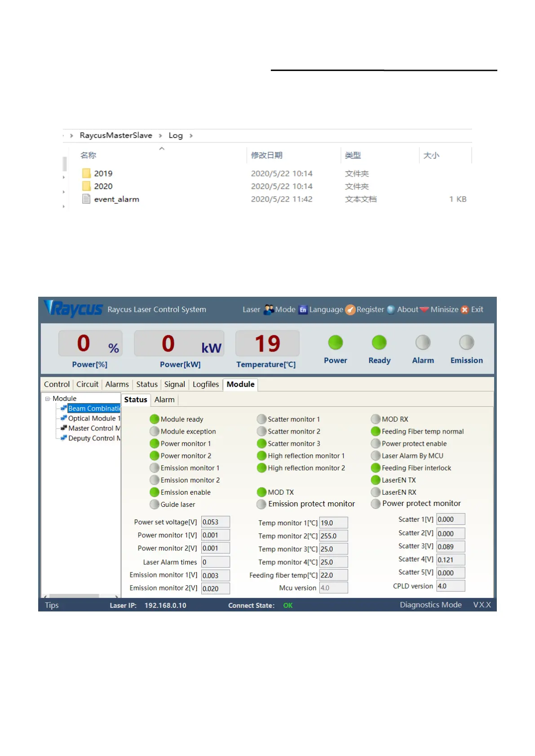This screenshot has height=756, width=535.
Task: Click the gray Alarm indicator lamp
Action: pos(423,343)
